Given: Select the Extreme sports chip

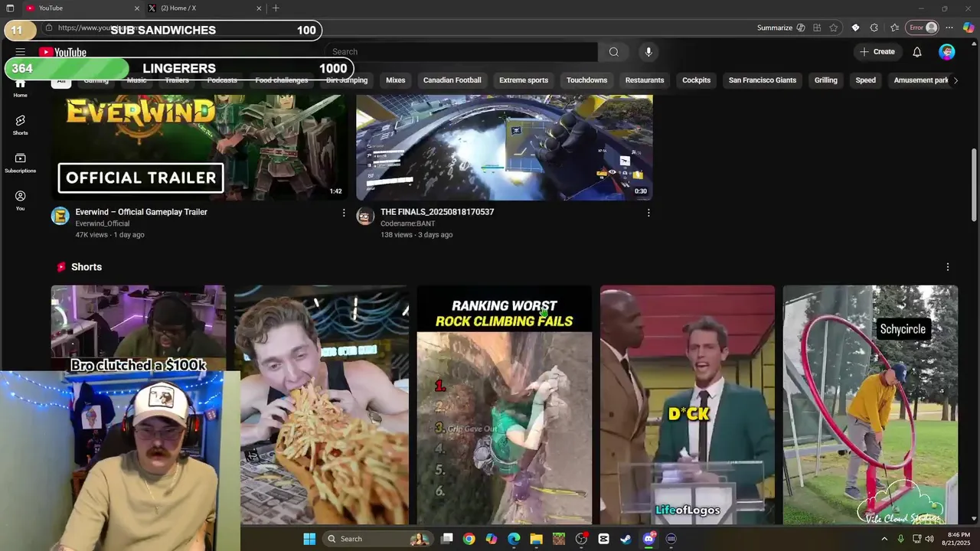Looking at the screenshot, I should [524, 80].
